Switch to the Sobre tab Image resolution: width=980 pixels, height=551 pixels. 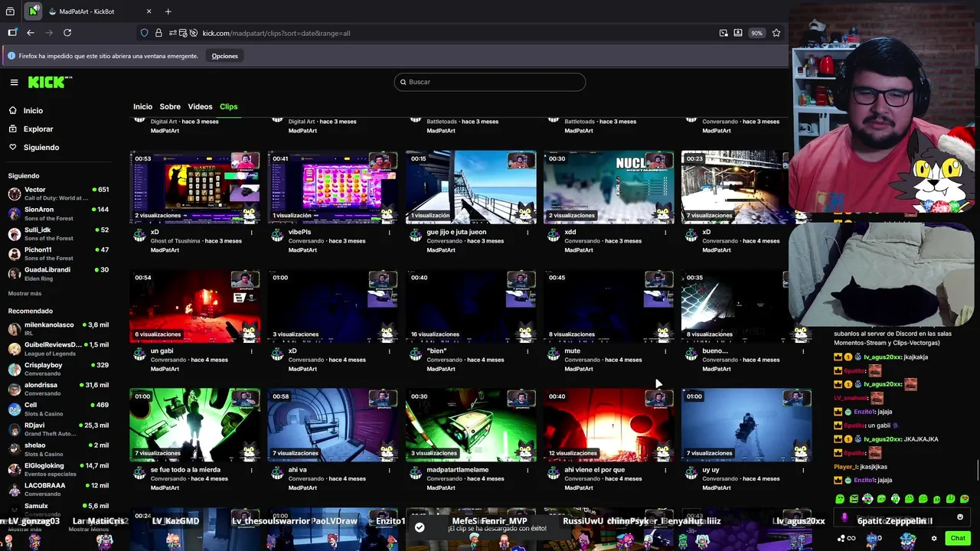pyautogui.click(x=170, y=106)
